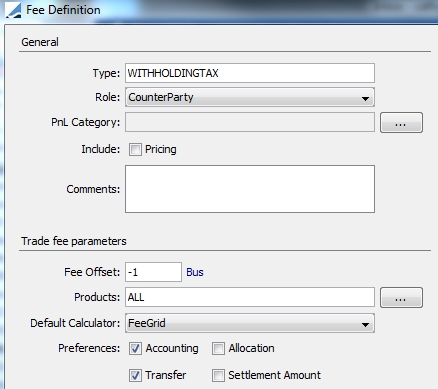Click the Fee Definition title bar text
438x389 pixels.
63,10
